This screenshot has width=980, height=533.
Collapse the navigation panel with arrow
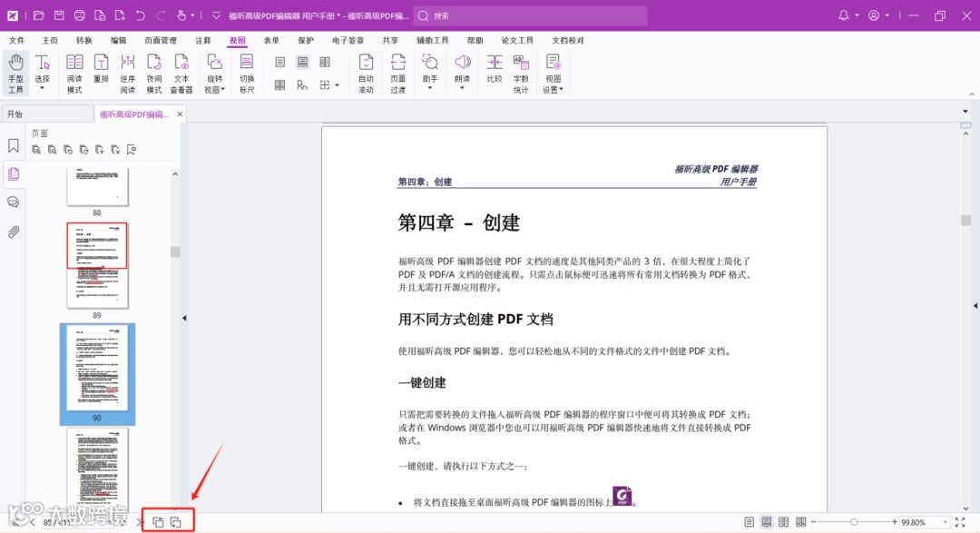[184, 318]
